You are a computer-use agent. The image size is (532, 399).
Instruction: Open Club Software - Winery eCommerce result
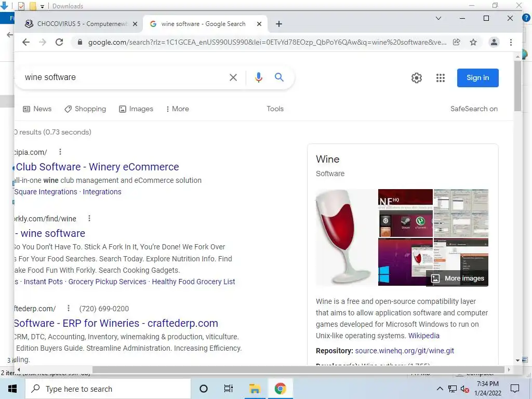click(x=97, y=167)
